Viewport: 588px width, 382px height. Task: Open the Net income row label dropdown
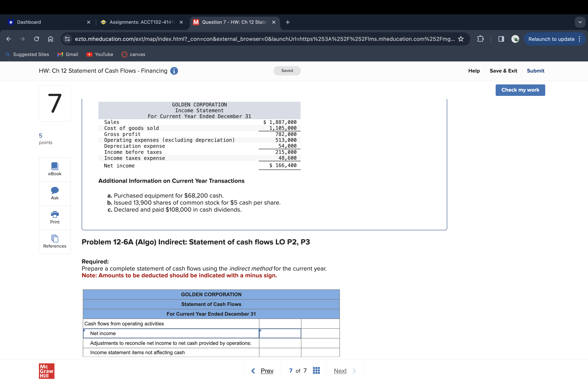coord(171,333)
